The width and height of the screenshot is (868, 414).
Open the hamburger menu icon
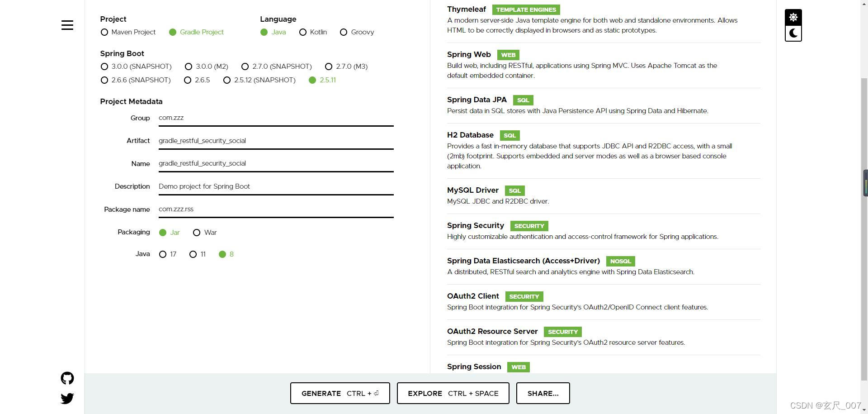click(67, 25)
